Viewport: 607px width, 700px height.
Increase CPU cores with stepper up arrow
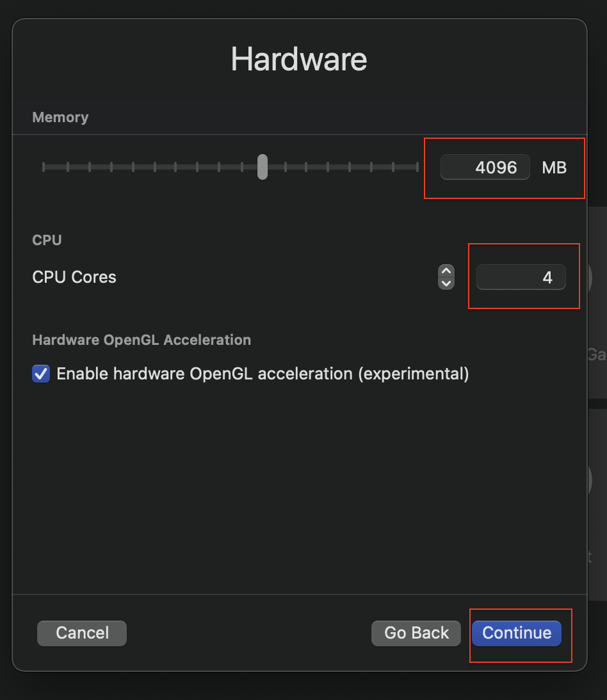(446, 271)
